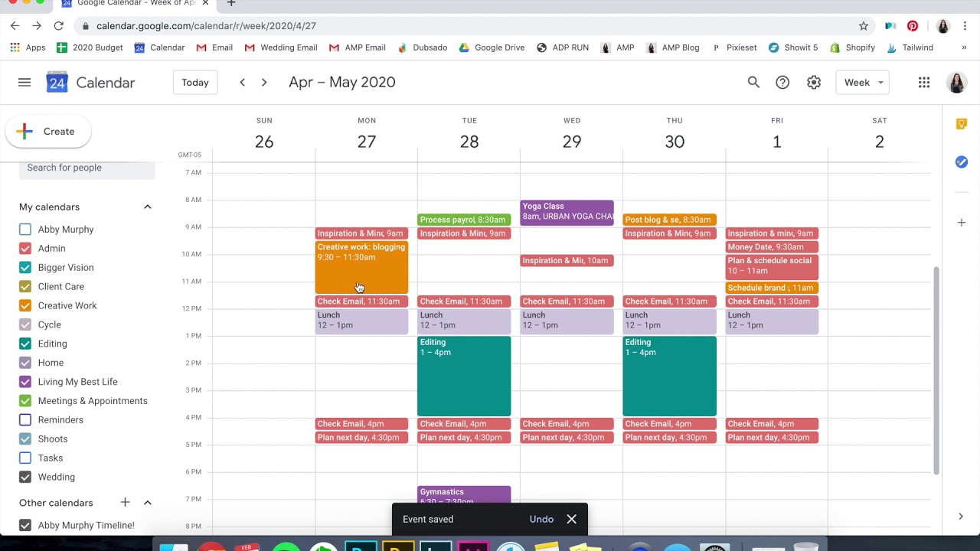Open the Shopify bookmark
This screenshot has width=980, height=551.
[852, 47]
